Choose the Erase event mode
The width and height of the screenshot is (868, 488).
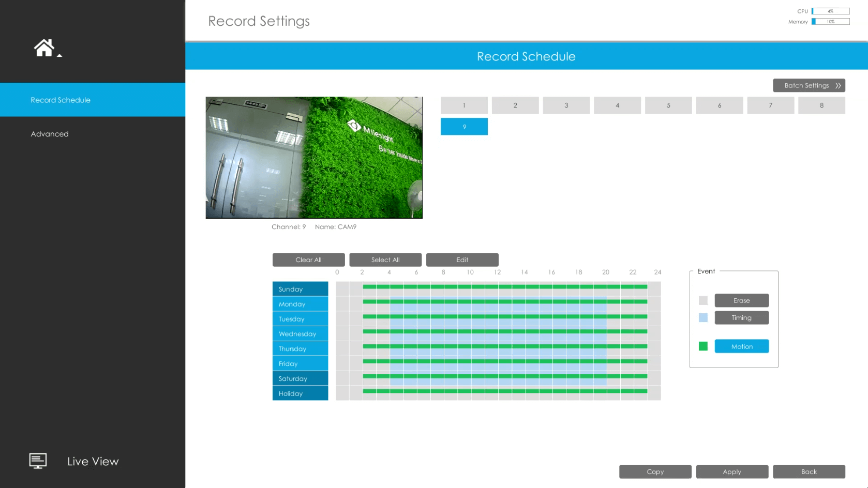741,300
